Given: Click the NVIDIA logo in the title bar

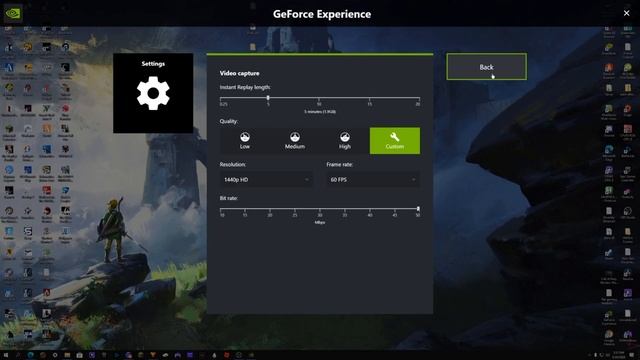Looking at the screenshot, I should click(13, 13).
